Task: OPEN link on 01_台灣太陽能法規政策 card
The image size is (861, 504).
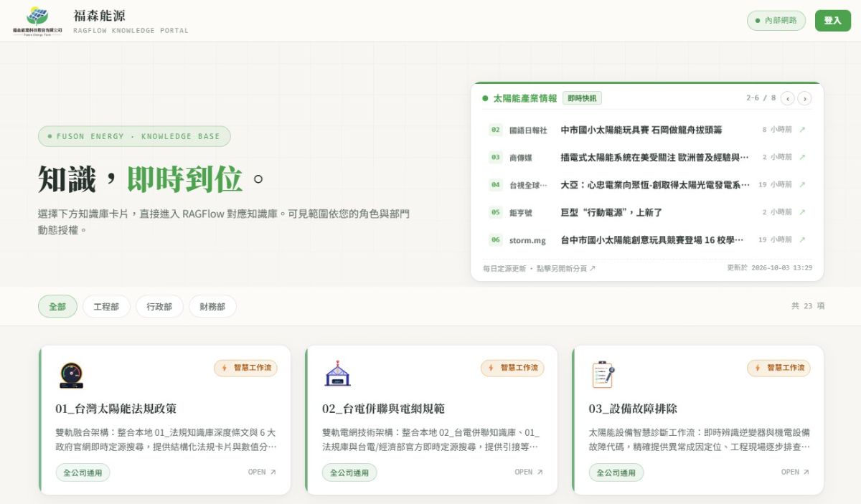Action: (262, 472)
